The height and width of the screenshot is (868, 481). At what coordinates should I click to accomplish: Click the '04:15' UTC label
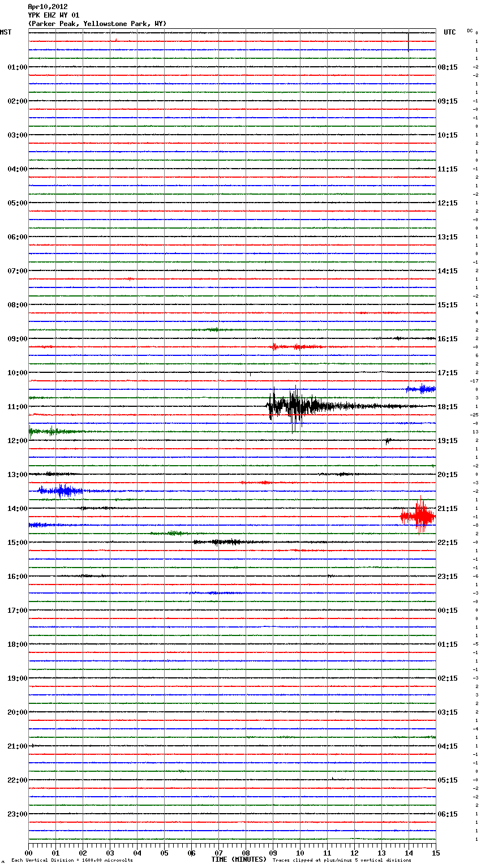pos(448,746)
